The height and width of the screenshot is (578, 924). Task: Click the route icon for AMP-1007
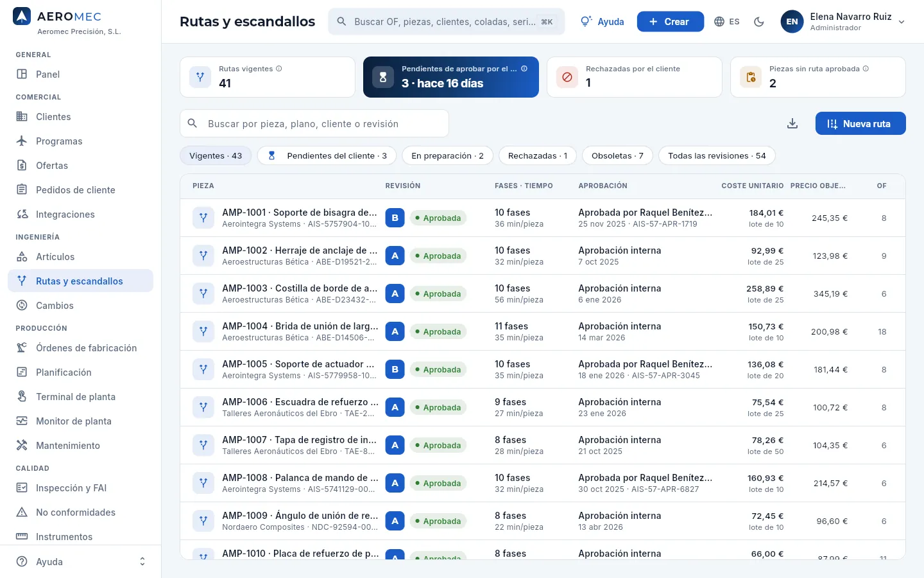click(203, 445)
